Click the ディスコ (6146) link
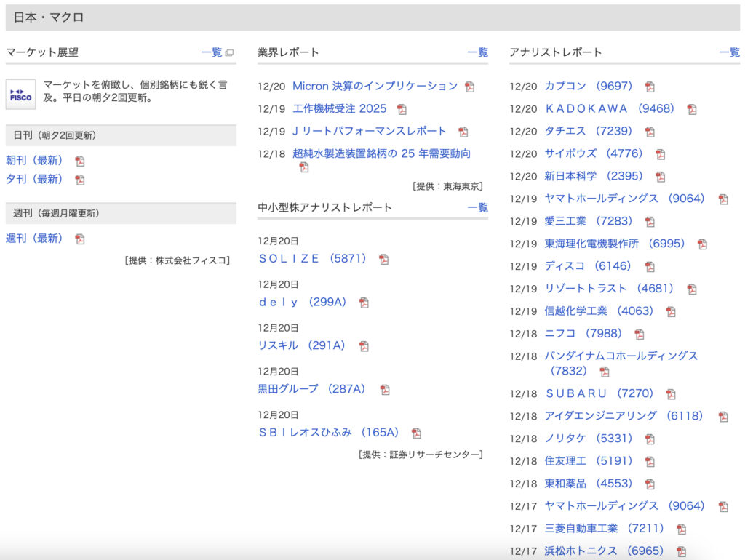This screenshot has width=745, height=560. point(588,266)
